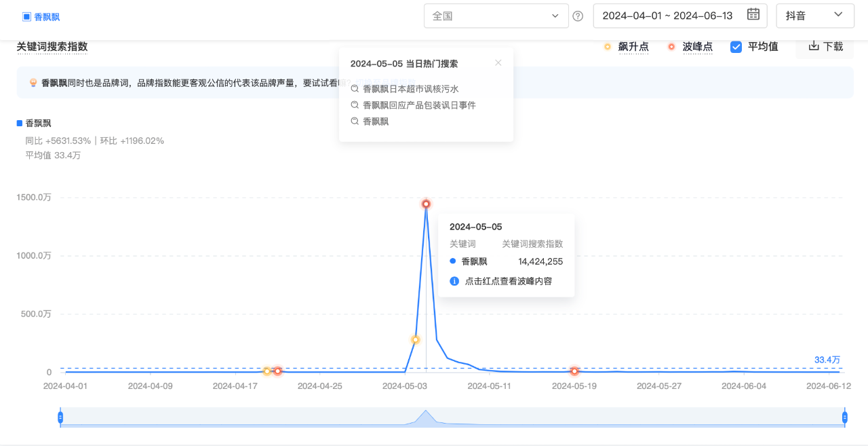Select the yellow rise point marker near 2024-05-03
The width and height of the screenshot is (868, 446).
point(415,339)
